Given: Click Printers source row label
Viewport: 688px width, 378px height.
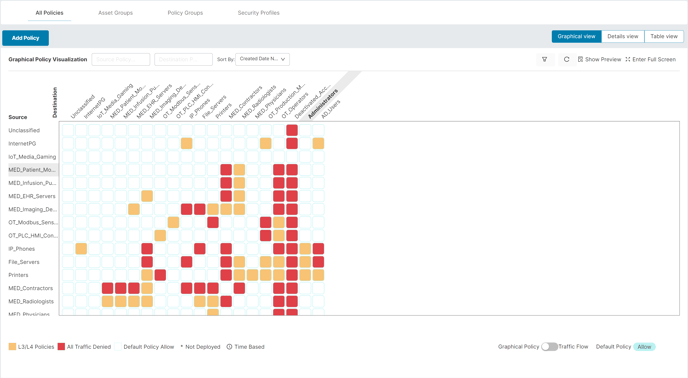Looking at the screenshot, I should coord(18,275).
